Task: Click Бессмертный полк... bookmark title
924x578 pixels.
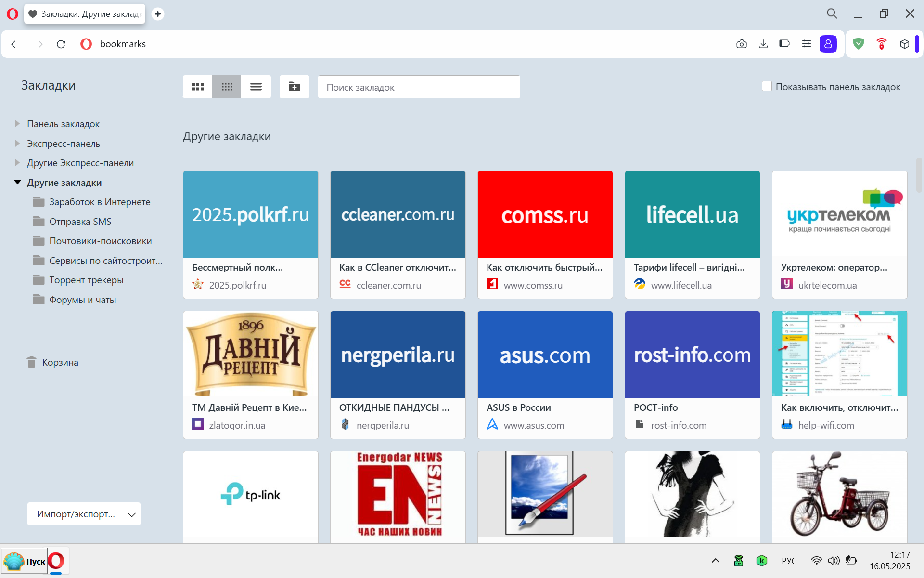Action: click(x=237, y=267)
